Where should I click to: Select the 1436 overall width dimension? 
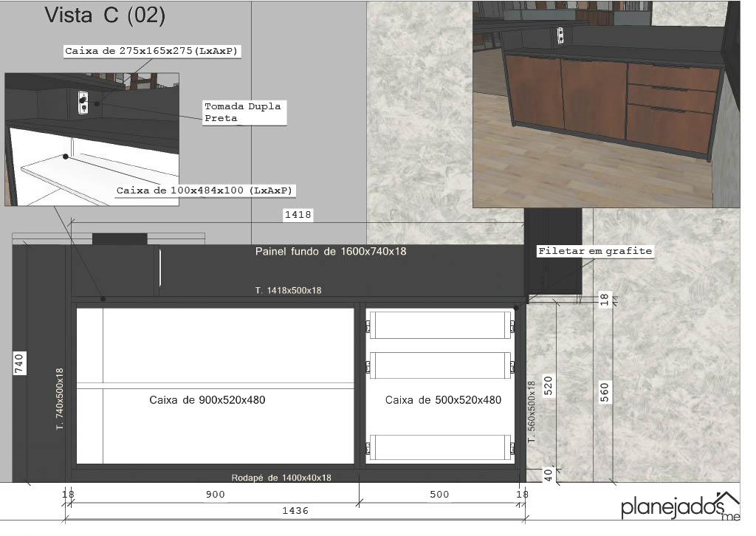pos(295,510)
